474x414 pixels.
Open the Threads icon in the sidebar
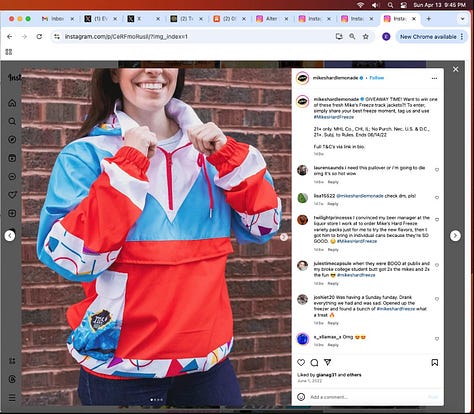pyautogui.click(x=12, y=379)
